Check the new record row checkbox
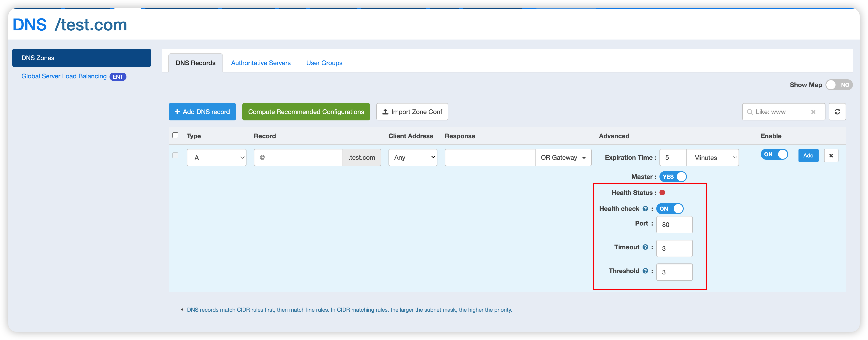This screenshot has width=868, height=340. 175,156
